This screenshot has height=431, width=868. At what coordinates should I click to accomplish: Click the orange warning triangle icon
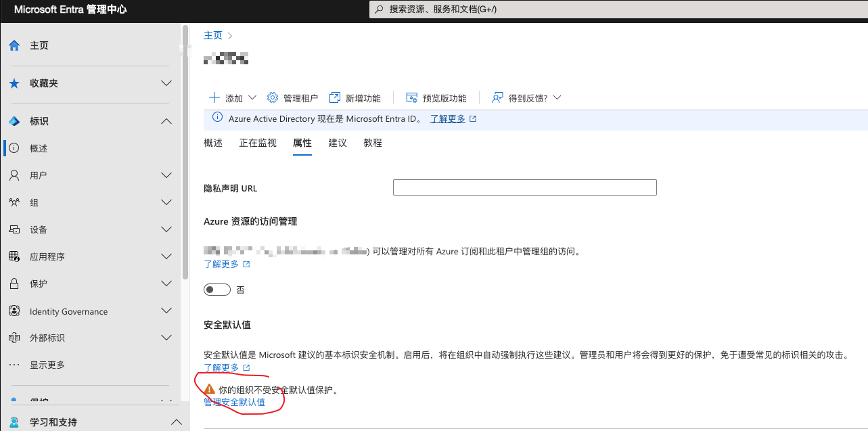(210, 390)
